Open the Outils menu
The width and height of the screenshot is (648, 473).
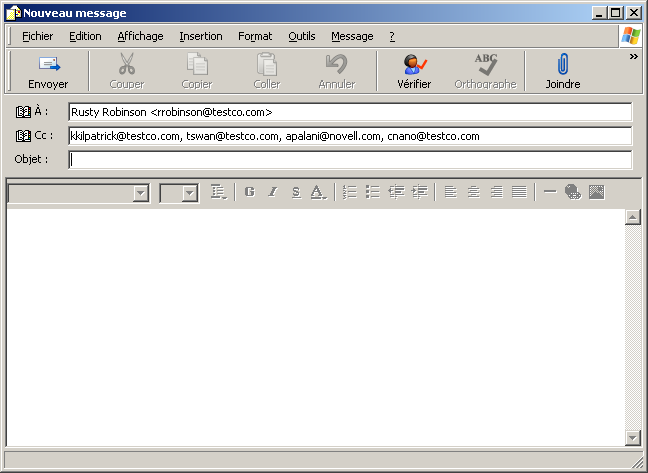click(x=302, y=36)
